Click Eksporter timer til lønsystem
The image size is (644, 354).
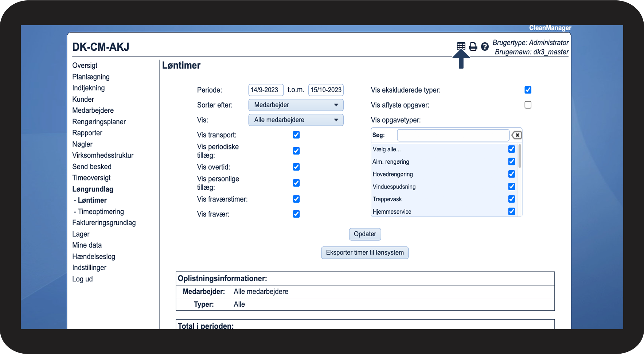click(x=364, y=253)
